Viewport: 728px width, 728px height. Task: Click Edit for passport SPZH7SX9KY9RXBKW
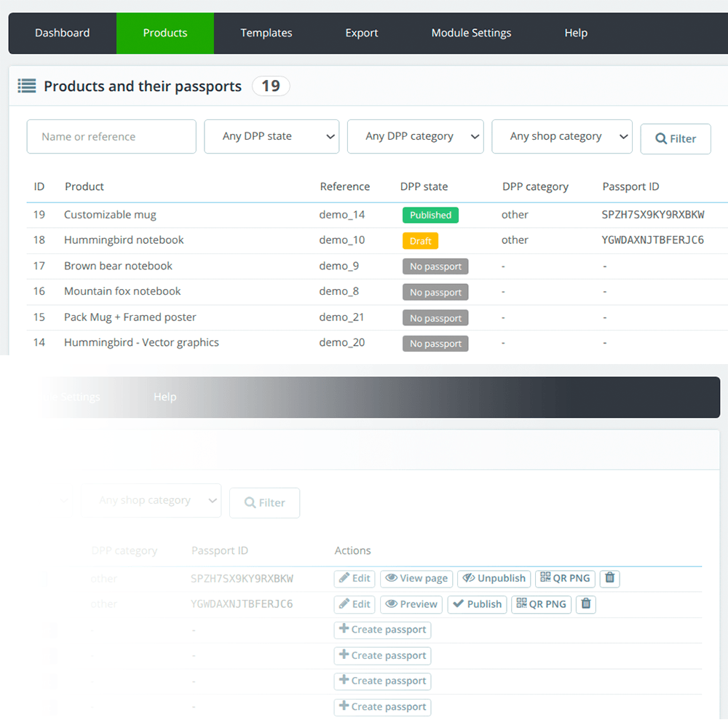click(355, 579)
